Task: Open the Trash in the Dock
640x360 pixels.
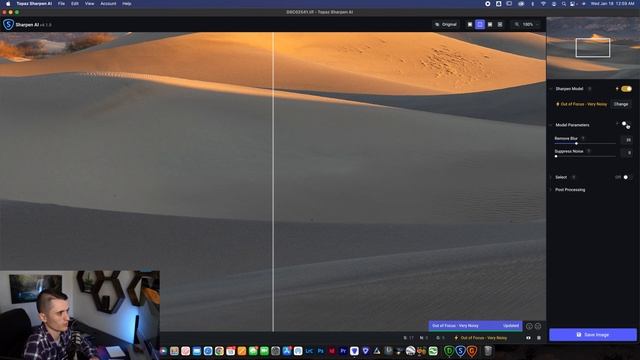Action: click(488, 351)
